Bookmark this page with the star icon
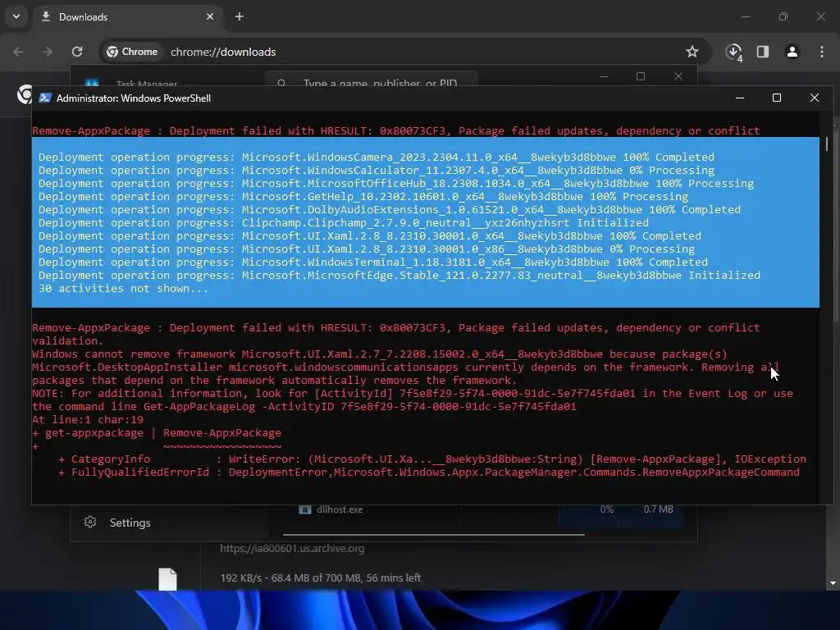Image resolution: width=840 pixels, height=630 pixels. (x=692, y=52)
